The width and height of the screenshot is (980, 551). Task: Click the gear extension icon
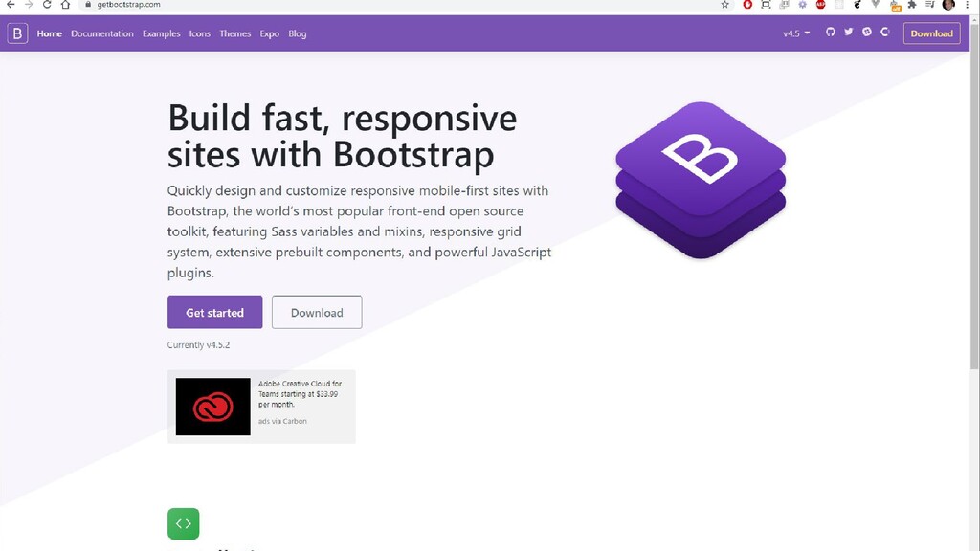[803, 5]
